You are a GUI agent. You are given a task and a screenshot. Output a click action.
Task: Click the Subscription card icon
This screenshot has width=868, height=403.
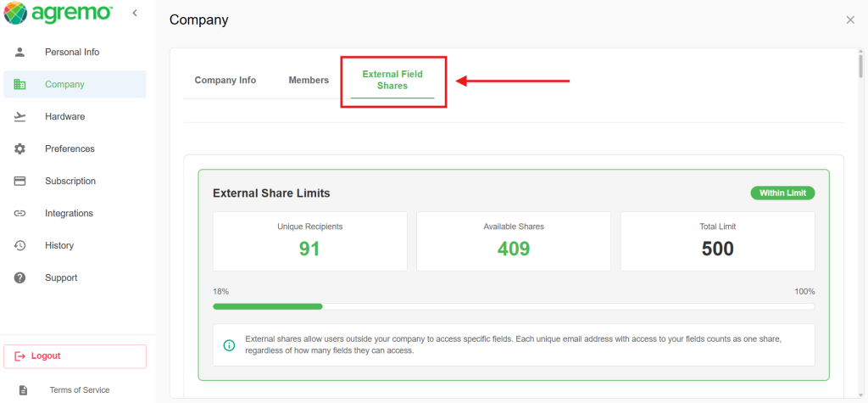20,181
